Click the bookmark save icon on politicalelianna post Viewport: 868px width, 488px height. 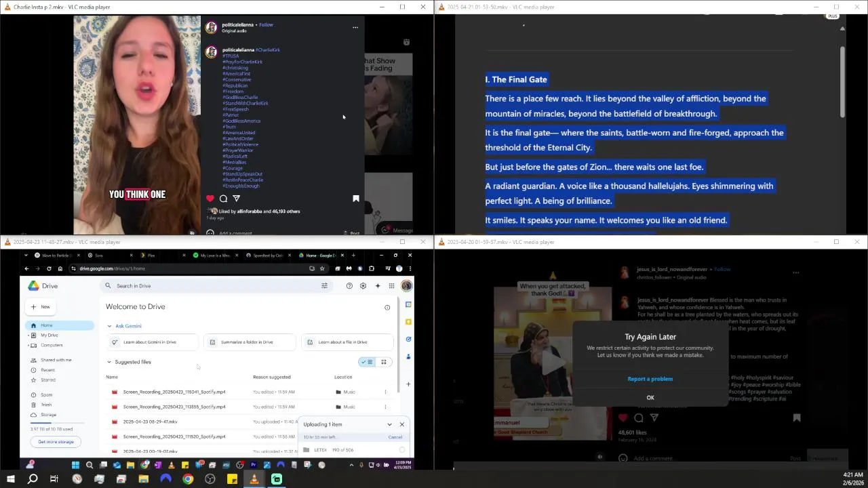[x=356, y=199]
